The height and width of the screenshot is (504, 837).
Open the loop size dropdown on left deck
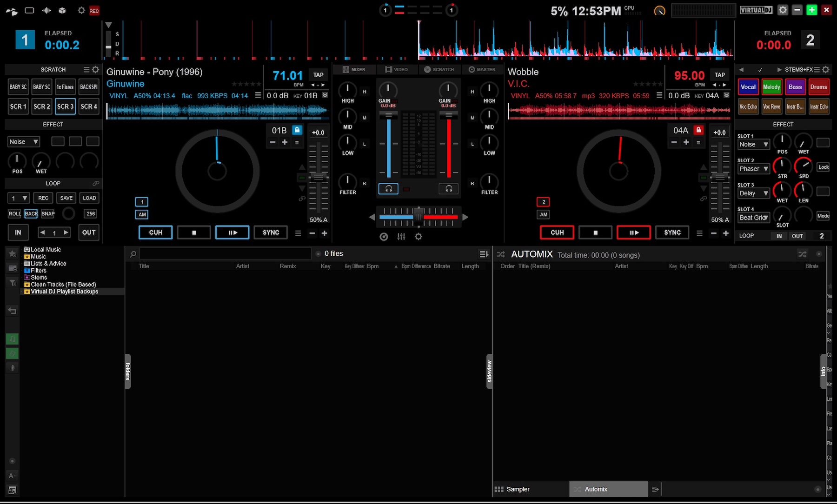(x=18, y=198)
